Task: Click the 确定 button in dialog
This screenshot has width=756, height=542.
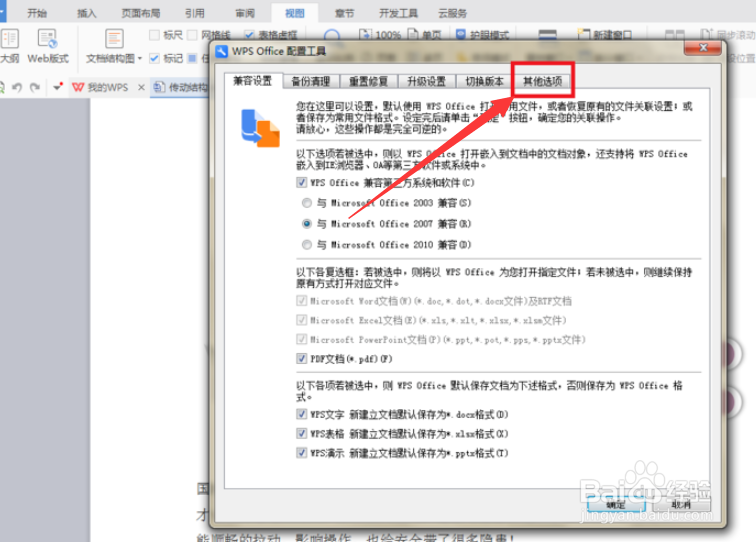Action: (x=617, y=504)
